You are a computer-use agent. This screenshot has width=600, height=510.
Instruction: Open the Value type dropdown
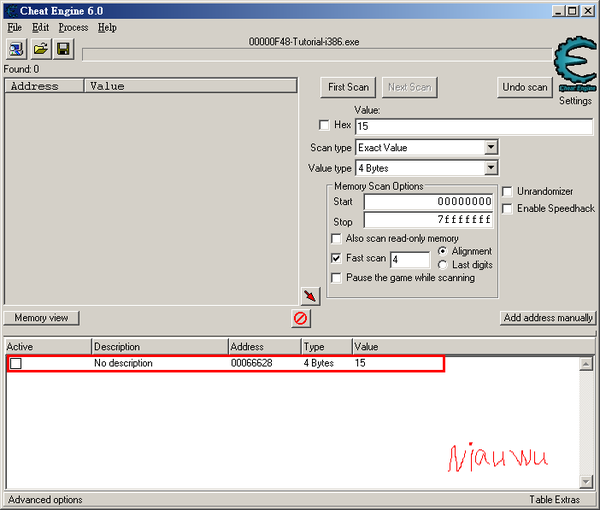click(x=491, y=168)
